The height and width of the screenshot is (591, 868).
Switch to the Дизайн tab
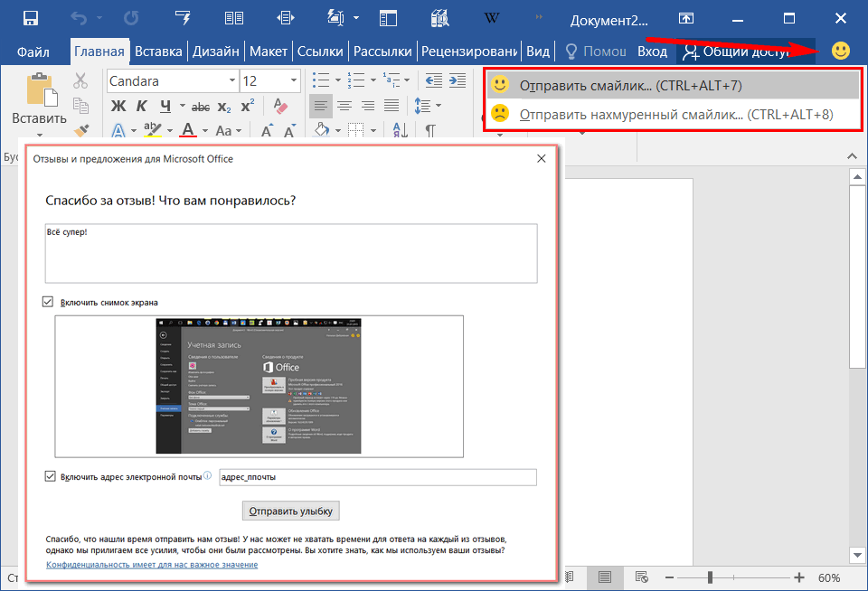[216, 52]
